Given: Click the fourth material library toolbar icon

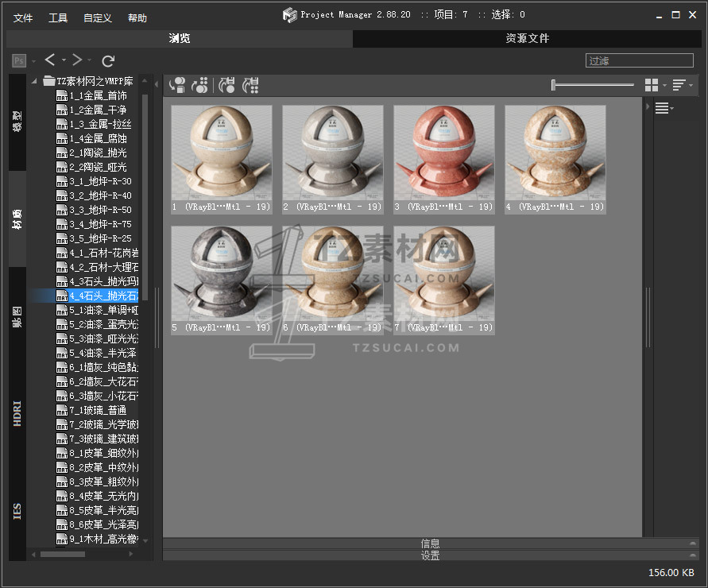Looking at the screenshot, I should 250,85.
